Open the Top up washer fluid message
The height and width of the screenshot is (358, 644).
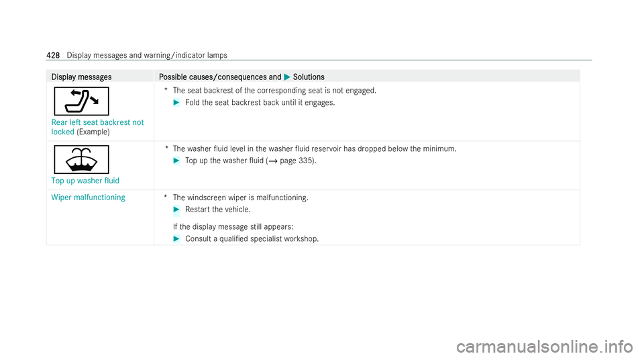(x=85, y=181)
